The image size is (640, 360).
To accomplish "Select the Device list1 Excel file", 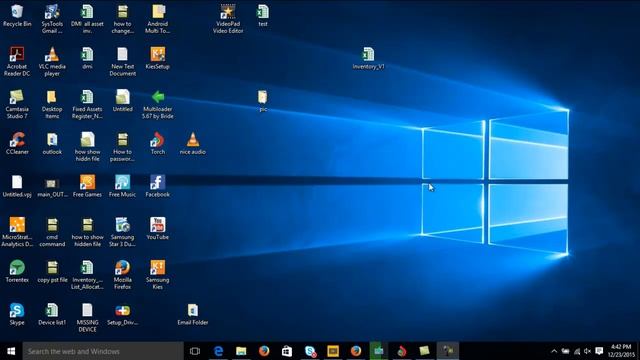I will [x=52, y=314].
